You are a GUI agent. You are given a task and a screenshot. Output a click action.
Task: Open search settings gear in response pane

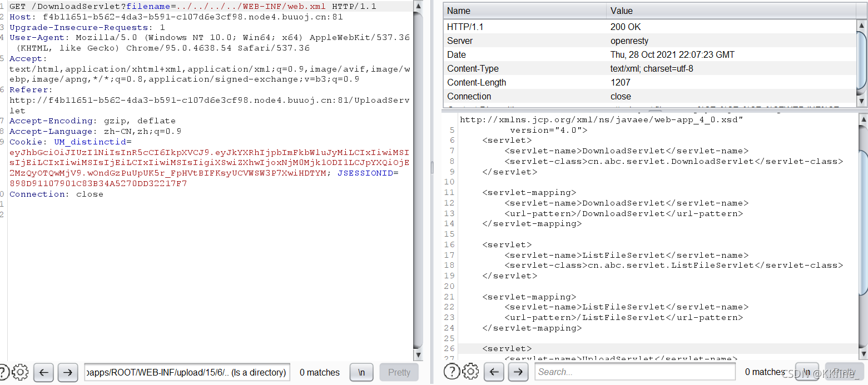(470, 372)
